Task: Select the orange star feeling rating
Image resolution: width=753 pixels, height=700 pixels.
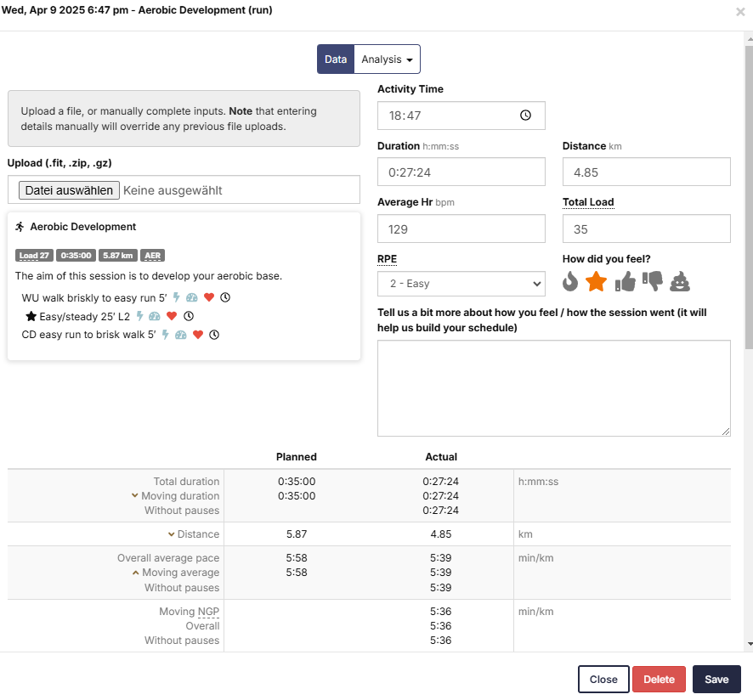Action: (x=596, y=281)
